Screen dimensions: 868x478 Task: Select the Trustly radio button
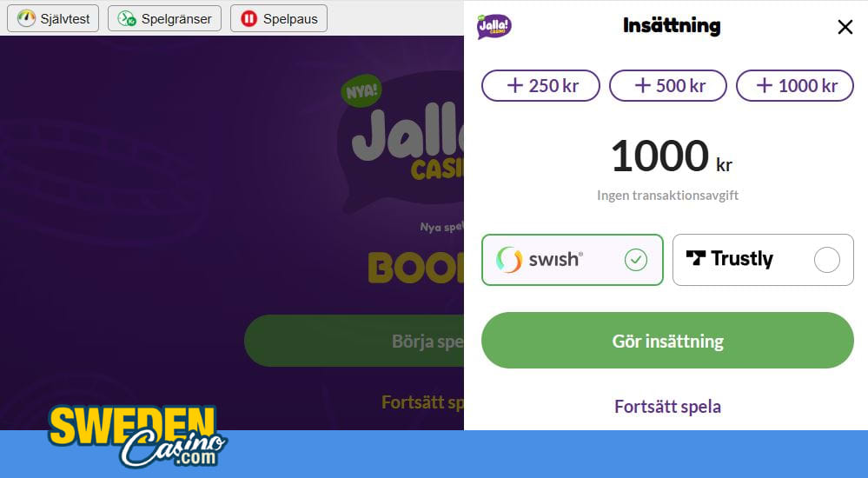point(826,260)
